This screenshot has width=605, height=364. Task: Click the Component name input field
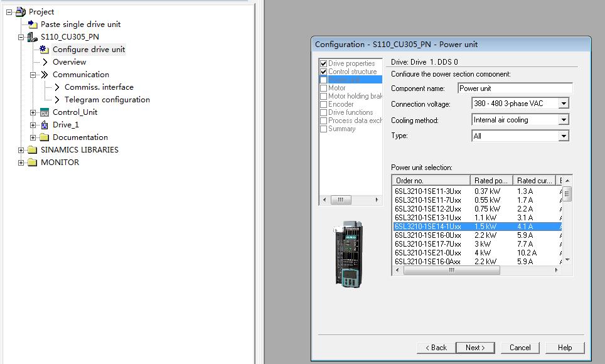click(x=515, y=88)
